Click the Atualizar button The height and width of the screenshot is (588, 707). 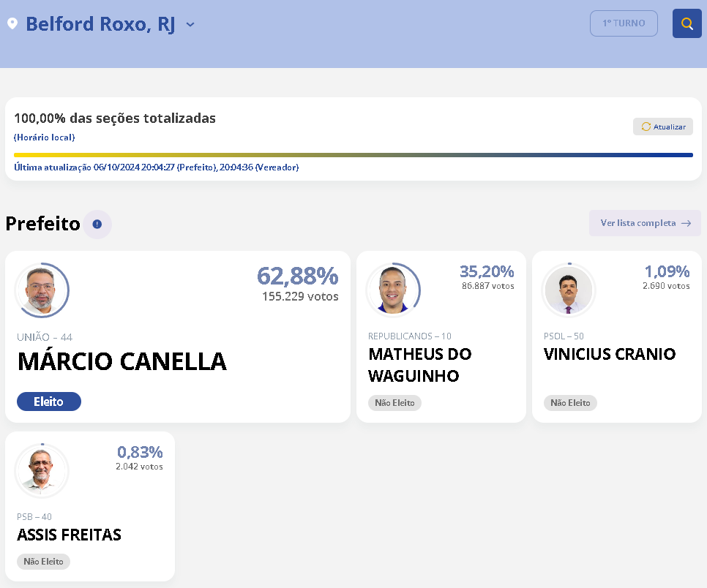point(663,127)
